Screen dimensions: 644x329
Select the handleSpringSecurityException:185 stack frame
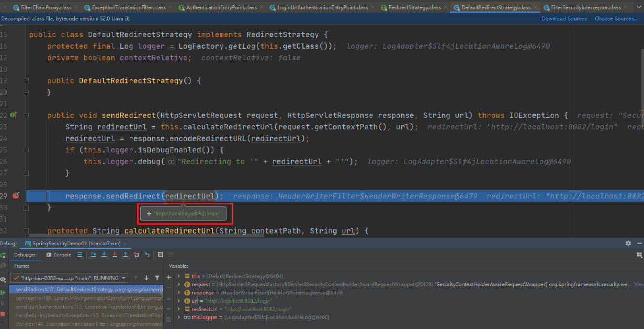[86, 315]
